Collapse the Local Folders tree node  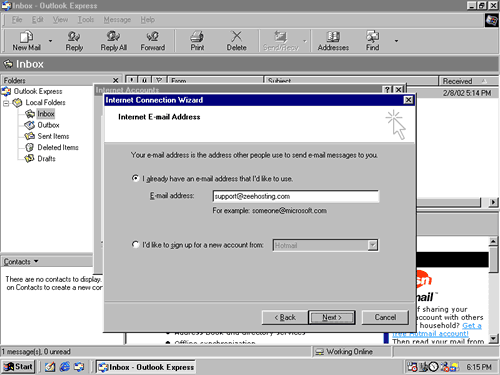click(x=6, y=103)
